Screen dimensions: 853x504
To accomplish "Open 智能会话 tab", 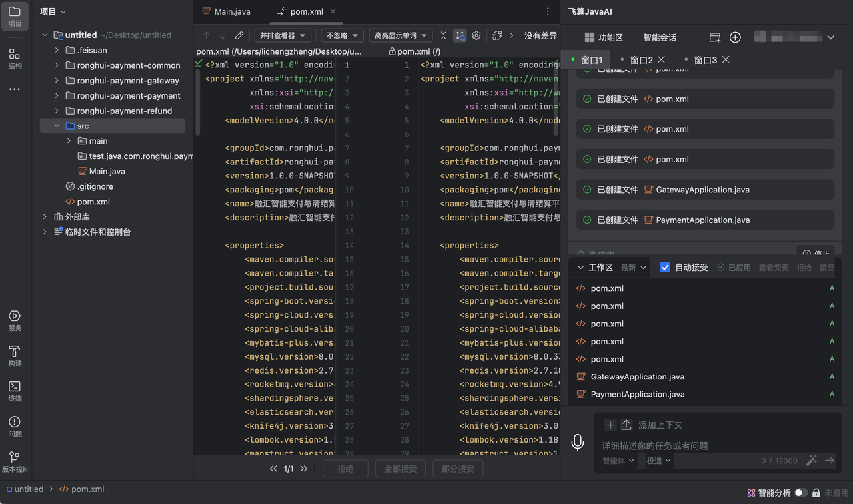I will (660, 37).
